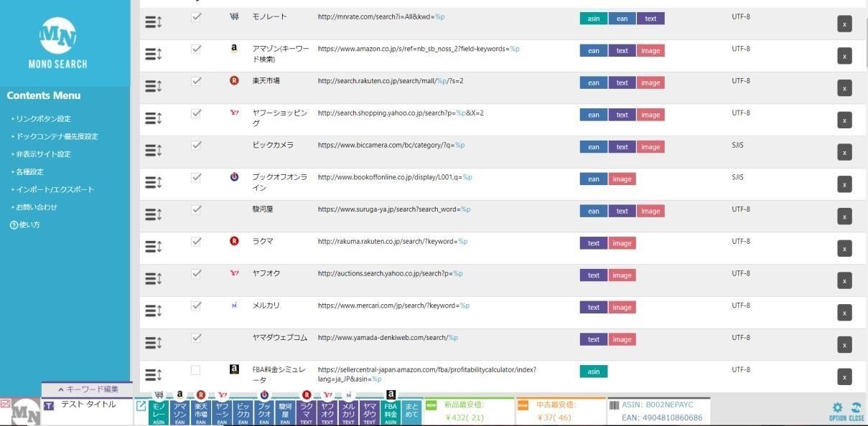Viewport: 868px width, 426px height.
Task: Click the mercari.com search URL
Action: 393,306
